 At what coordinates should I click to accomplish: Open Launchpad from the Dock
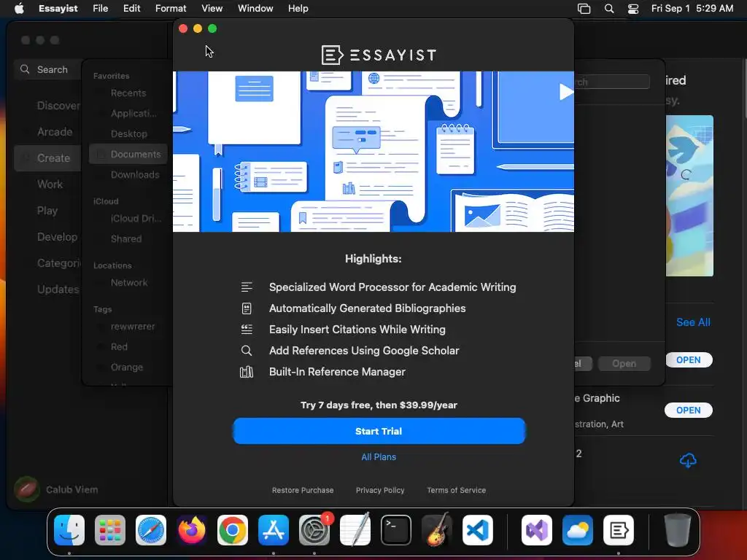(110, 530)
